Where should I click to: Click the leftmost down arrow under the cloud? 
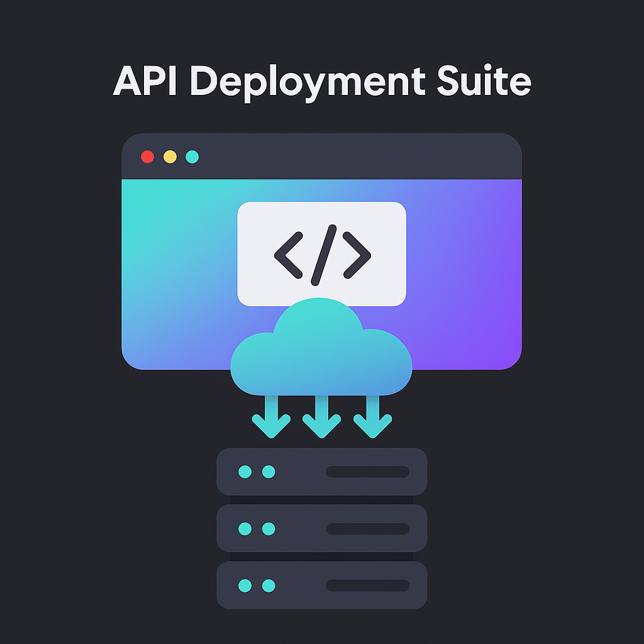point(271,416)
